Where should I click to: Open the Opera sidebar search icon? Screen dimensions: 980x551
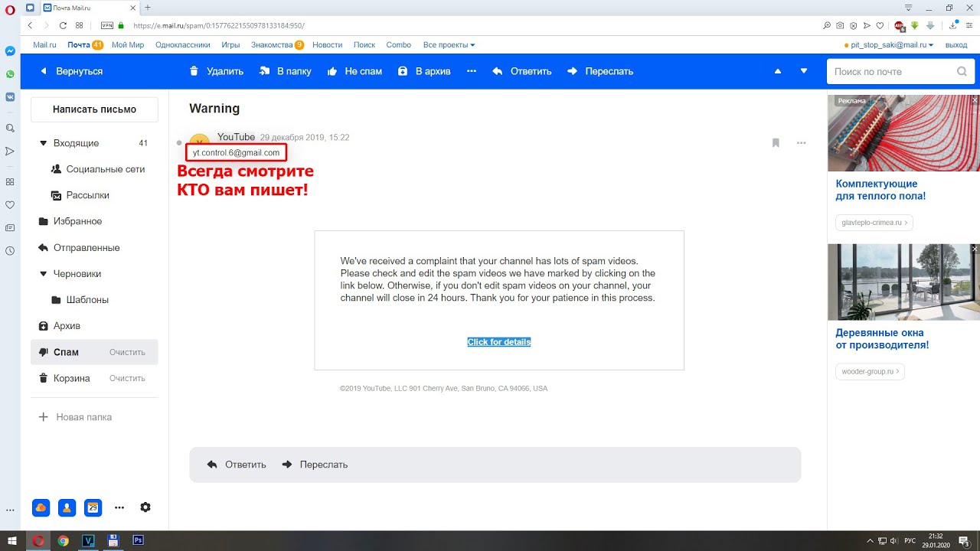[x=10, y=128]
